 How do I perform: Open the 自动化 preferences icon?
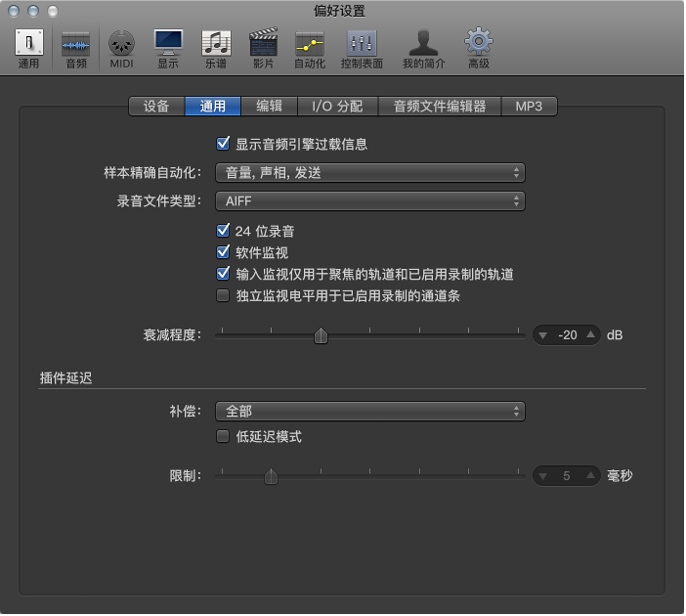[x=310, y=49]
